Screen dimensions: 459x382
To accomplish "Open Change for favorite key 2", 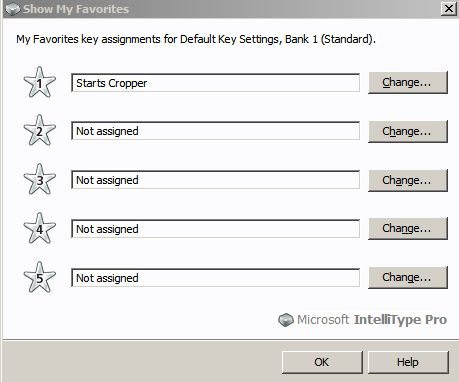I will 408,131.
